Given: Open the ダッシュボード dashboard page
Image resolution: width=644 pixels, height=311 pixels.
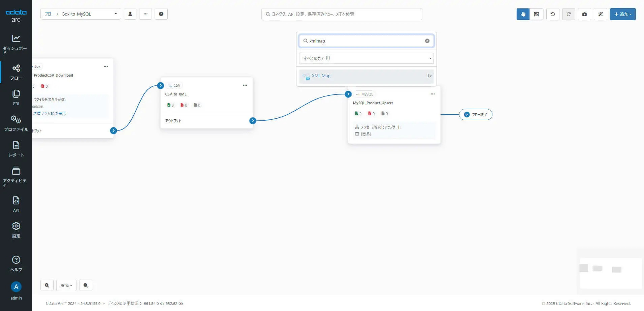Looking at the screenshot, I should tap(16, 44).
